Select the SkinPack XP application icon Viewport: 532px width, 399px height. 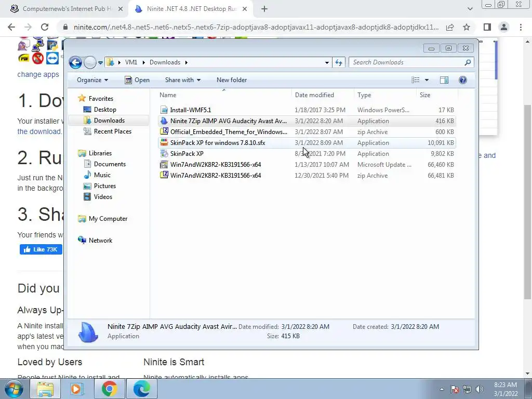coord(164,153)
